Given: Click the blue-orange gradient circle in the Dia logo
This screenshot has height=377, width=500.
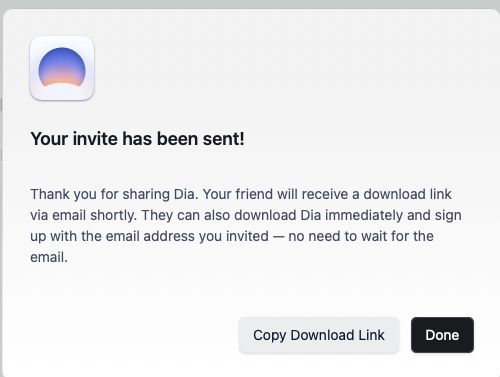Looking at the screenshot, I should [62, 67].
